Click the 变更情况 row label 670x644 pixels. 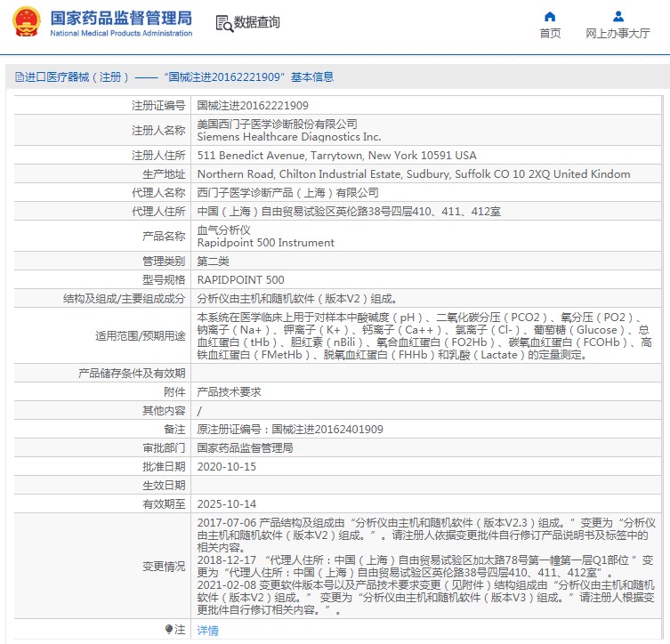(x=164, y=567)
